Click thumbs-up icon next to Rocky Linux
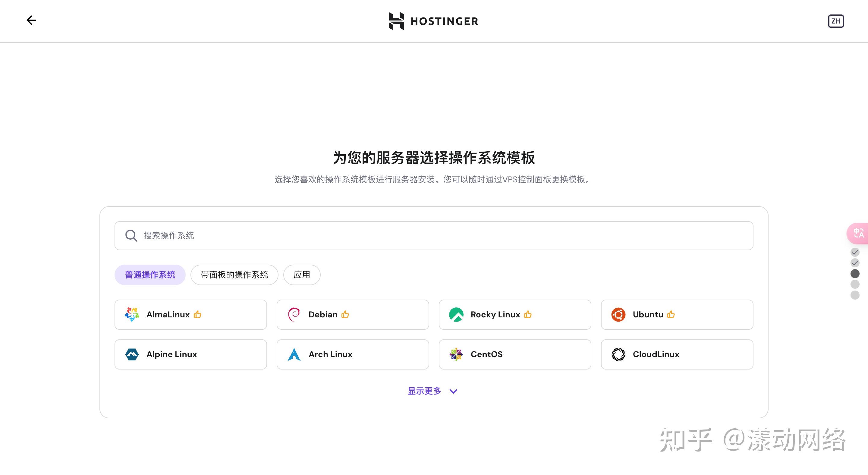868x475 pixels. pos(528,314)
